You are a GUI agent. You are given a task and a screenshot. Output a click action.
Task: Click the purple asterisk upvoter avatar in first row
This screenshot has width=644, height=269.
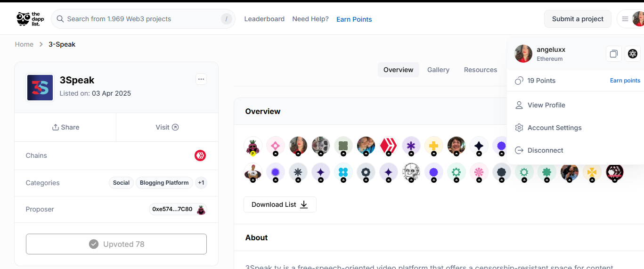pyautogui.click(x=411, y=146)
